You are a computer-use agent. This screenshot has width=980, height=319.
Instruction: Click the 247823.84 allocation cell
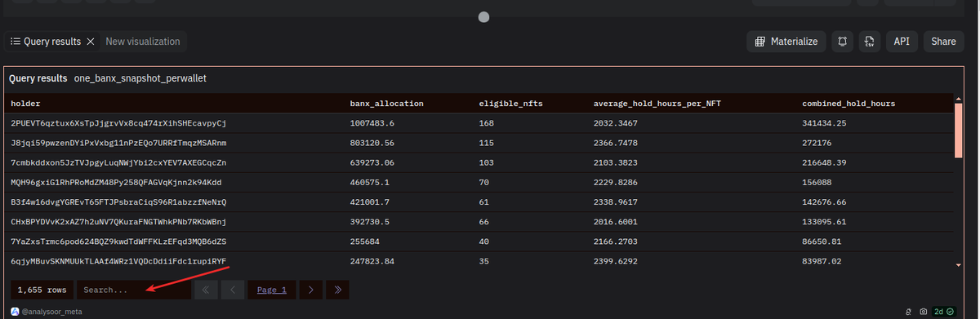[372, 261]
